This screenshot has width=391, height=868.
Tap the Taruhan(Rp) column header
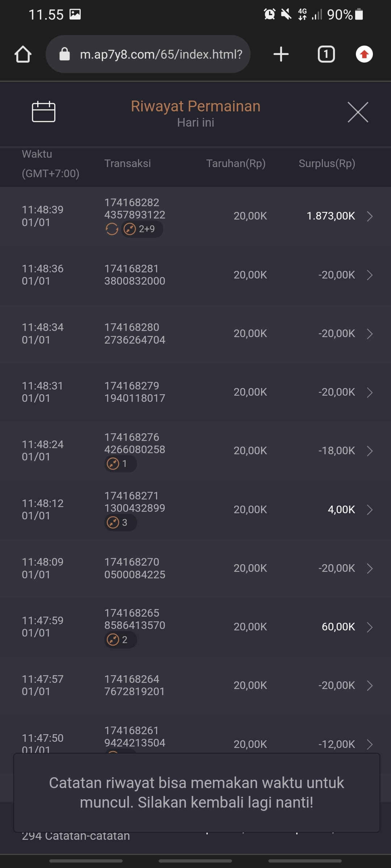click(x=236, y=163)
